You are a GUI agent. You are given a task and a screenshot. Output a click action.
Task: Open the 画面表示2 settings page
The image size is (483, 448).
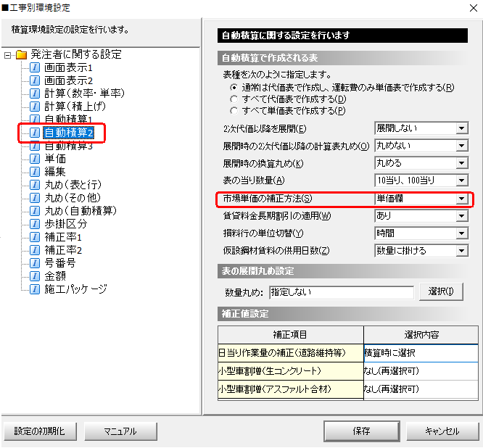tap(68, 80)
